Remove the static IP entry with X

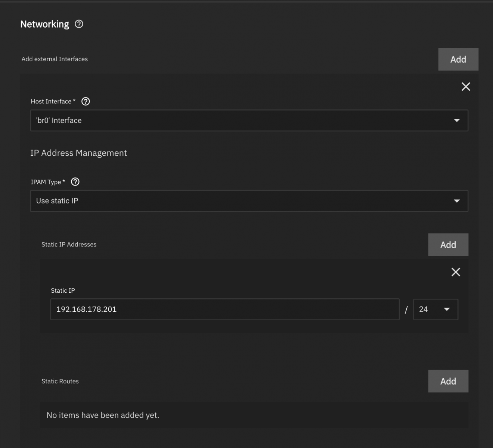pos(456,272)
